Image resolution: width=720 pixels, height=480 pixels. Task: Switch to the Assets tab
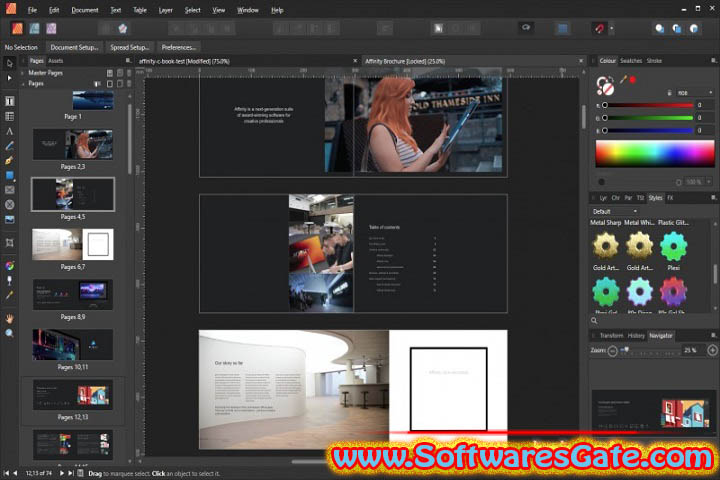[56, 61]
